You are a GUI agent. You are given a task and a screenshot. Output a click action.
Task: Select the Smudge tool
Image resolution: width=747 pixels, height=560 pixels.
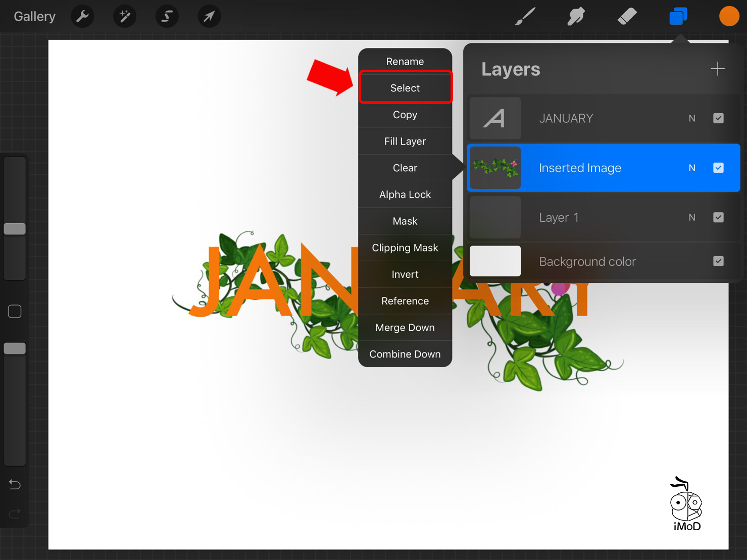click(x=576, y=17)
